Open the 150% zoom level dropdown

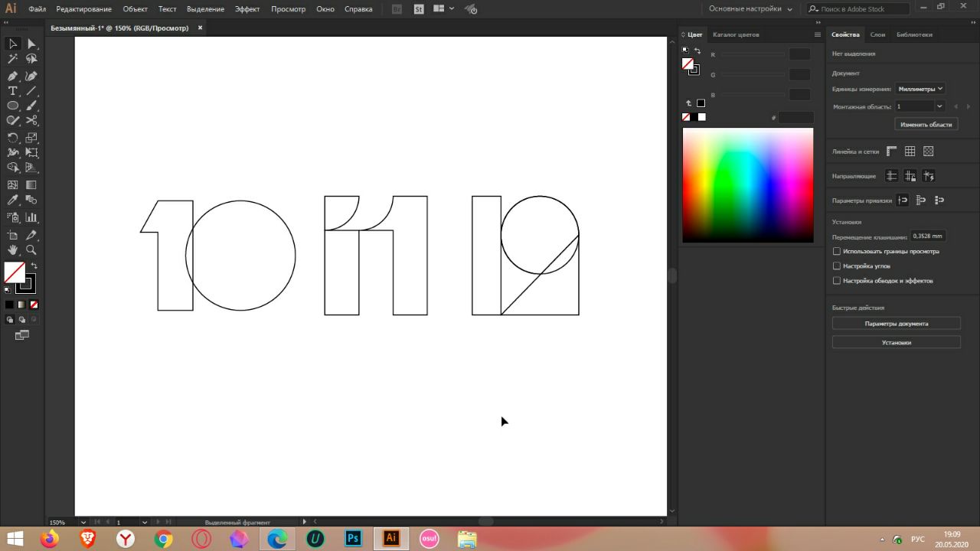coord(83,522)
